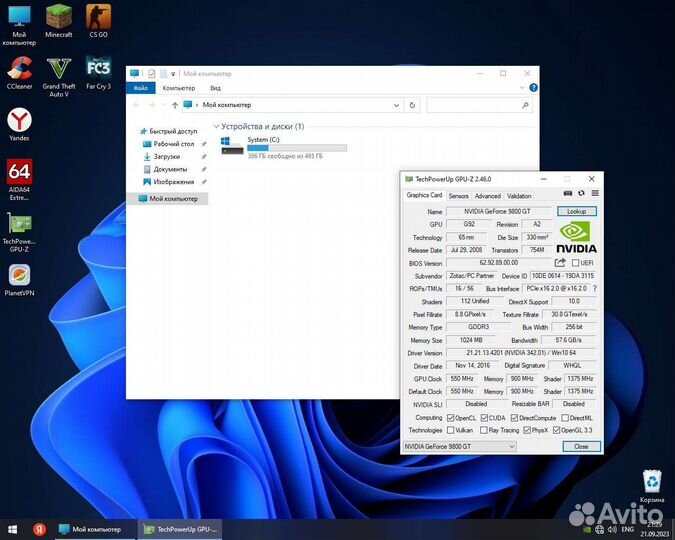Open the Файл menu tab

[141, 88]
